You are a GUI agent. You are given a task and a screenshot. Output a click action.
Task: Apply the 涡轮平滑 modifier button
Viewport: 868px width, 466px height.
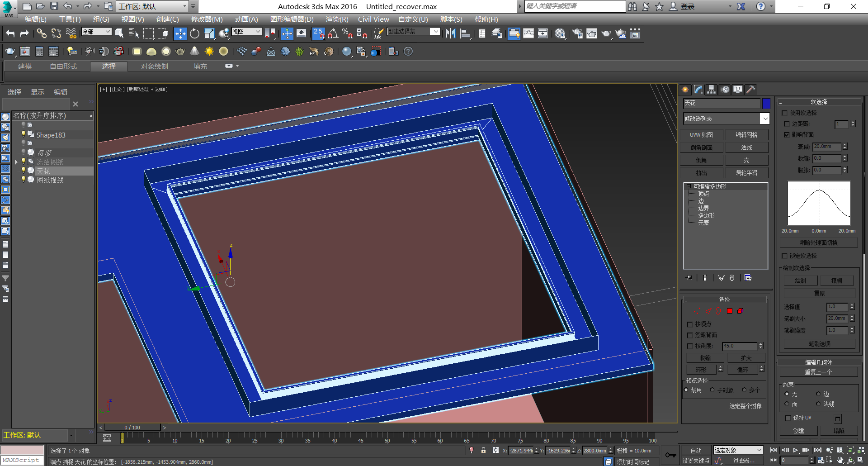pyautogui.click(x=746, y=172)
